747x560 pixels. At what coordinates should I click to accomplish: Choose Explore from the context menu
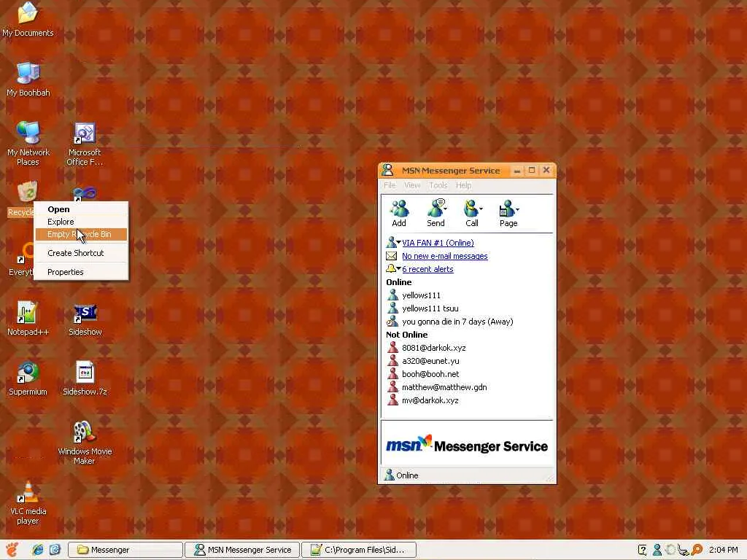click(x=81, y=222)
